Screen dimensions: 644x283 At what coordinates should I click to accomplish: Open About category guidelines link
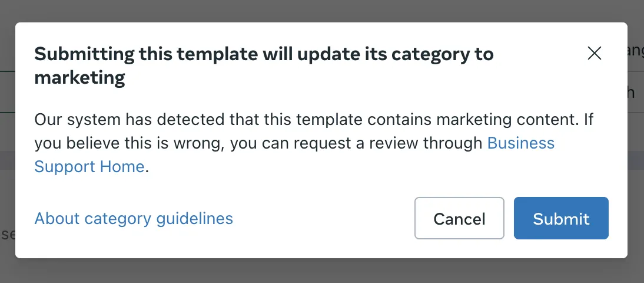134,219
